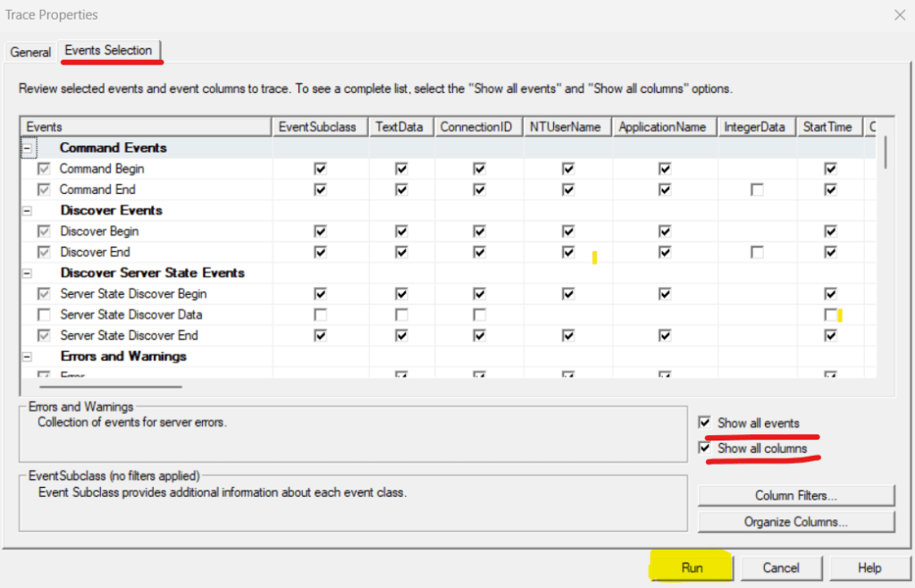Click the NTUserName column header

567,127
